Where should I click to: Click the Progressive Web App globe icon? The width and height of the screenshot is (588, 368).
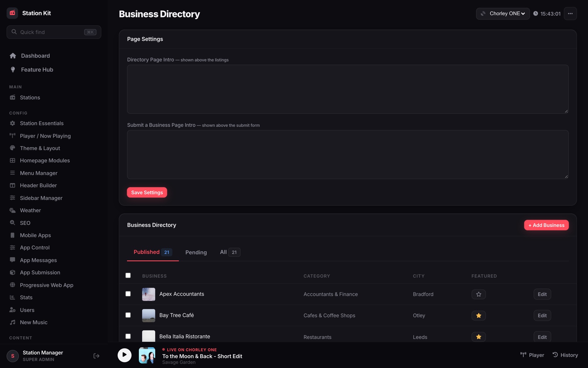tap(12, 285)
